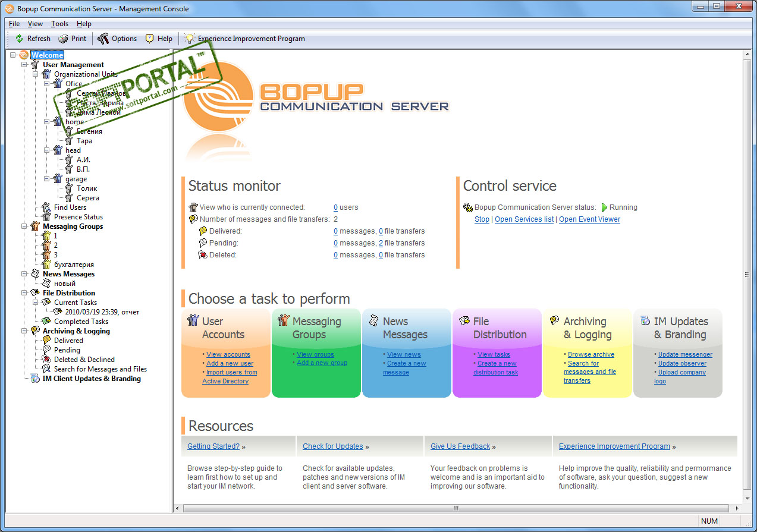
Task: Select the Organizational Units tree icon
Action: (46, 74)
